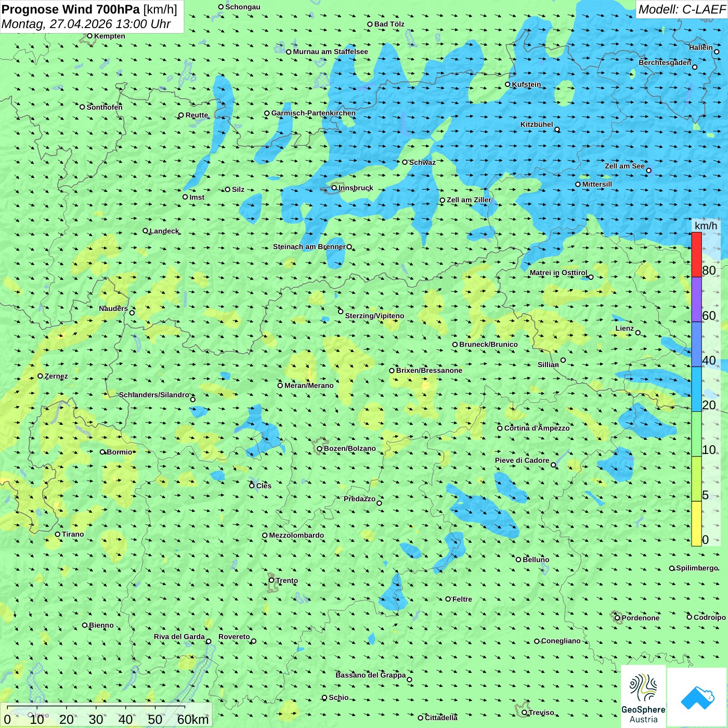
Task: Click the 'Mezzolombardo' label
Action: pyautogui.click(x=296, y=535)
